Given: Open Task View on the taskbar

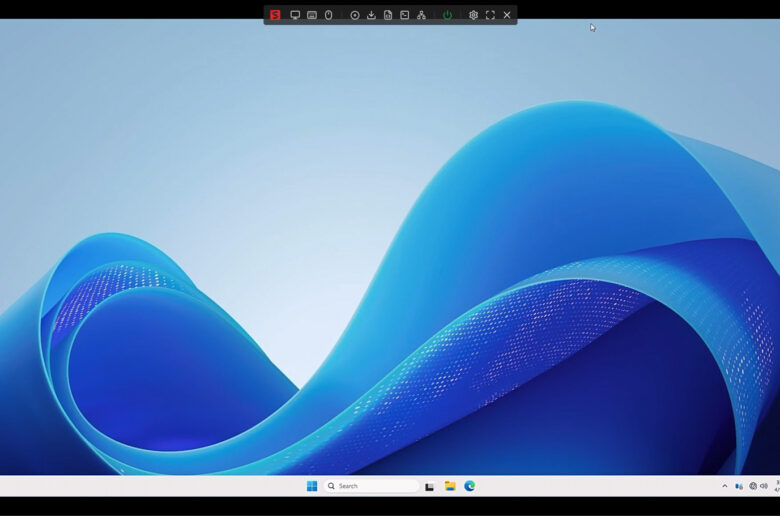Looking at the screenshot, I should click(x=429, y=487).
